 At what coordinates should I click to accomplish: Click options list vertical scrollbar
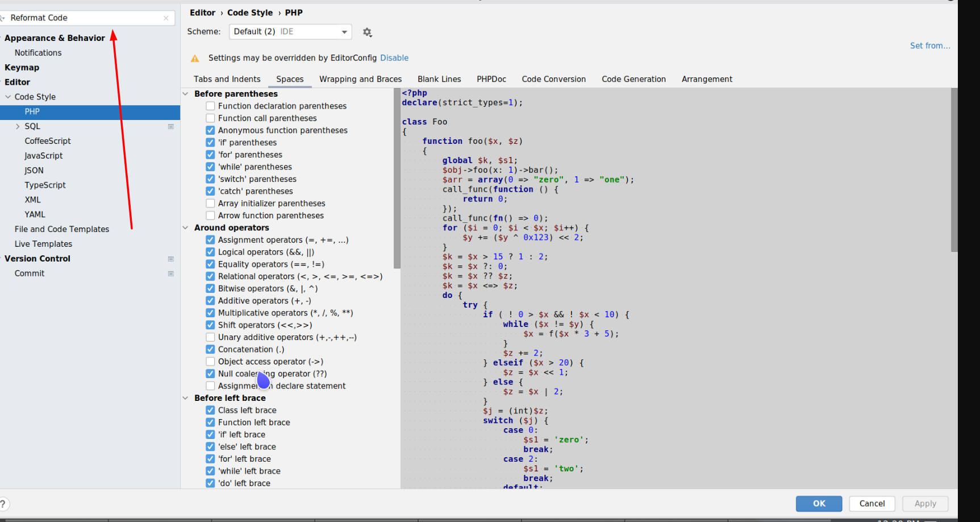pos(397,178)
